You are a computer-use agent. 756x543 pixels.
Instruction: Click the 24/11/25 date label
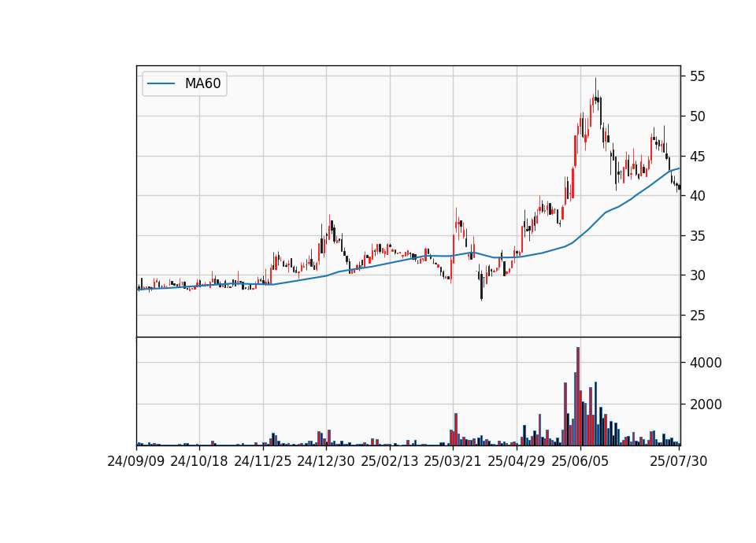(263, 461)
